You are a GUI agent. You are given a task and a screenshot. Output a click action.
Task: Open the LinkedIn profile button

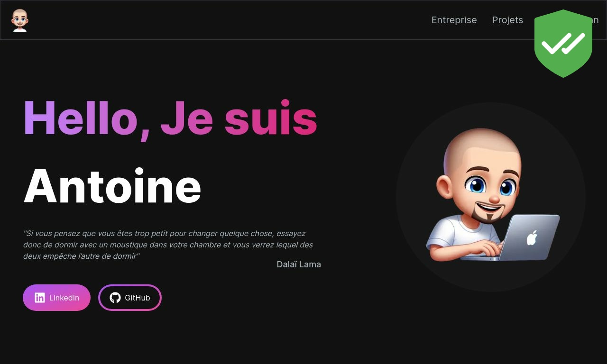(56, 298)
